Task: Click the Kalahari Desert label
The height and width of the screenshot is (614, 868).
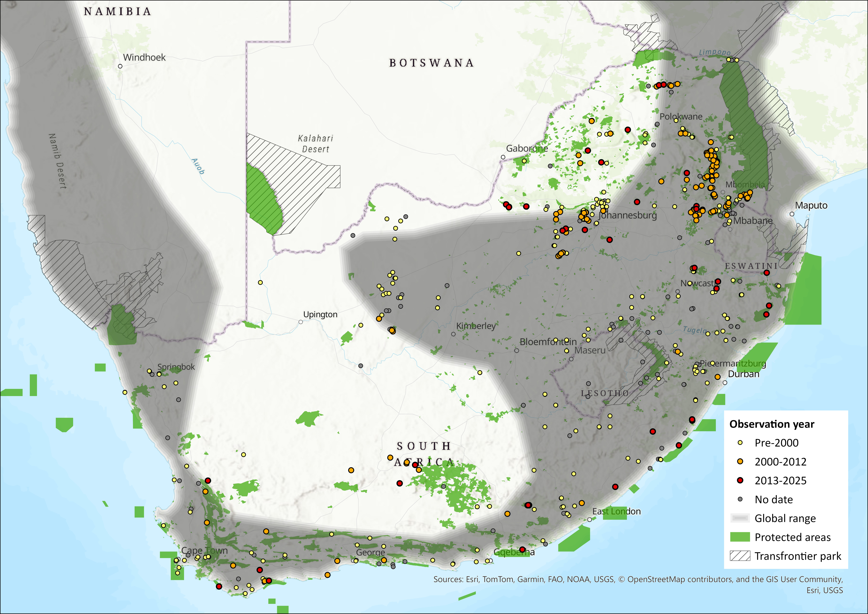Action: click(315, 144)
